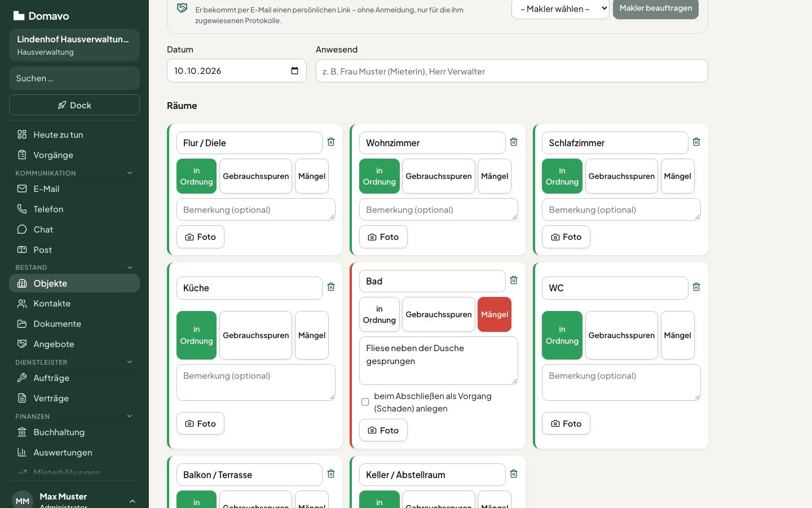Delete the Keller / Abstellraum room
The height and width of the screenshot is (508, 812).
[x=514, y=474]
